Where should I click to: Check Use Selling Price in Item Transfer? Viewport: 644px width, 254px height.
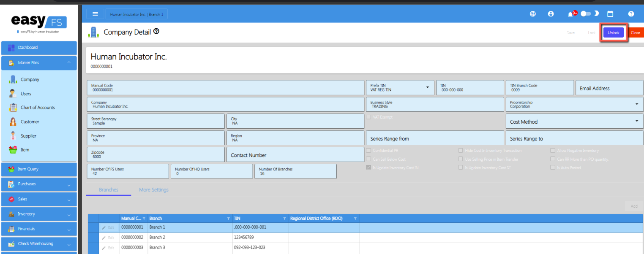click(461, 159)
